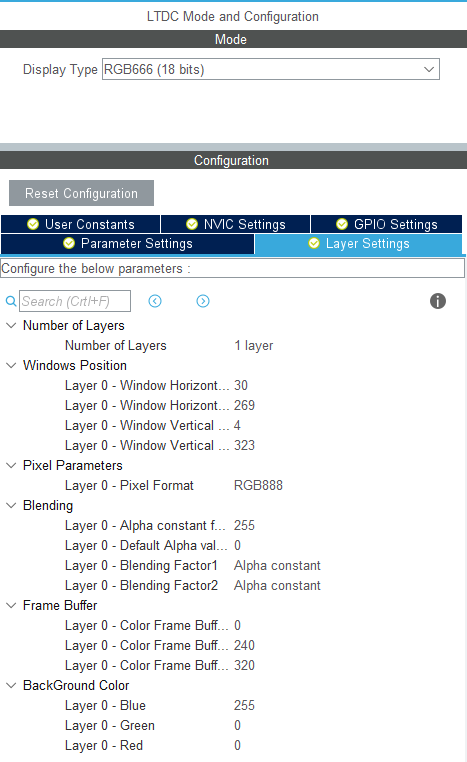Screen dimensions: 467x762
Task: Focus the Search (Ctrl+F) field
Action: pos(75,301)
